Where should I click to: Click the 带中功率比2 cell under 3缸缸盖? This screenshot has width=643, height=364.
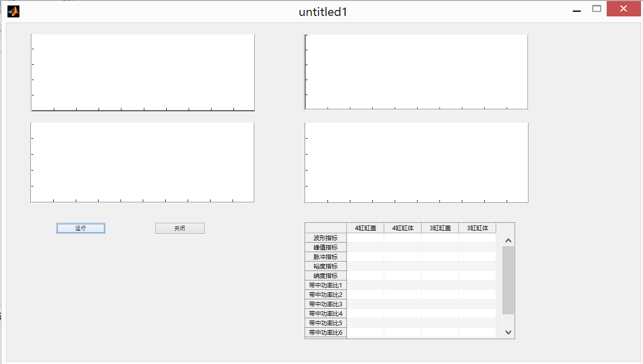point(440,294)
